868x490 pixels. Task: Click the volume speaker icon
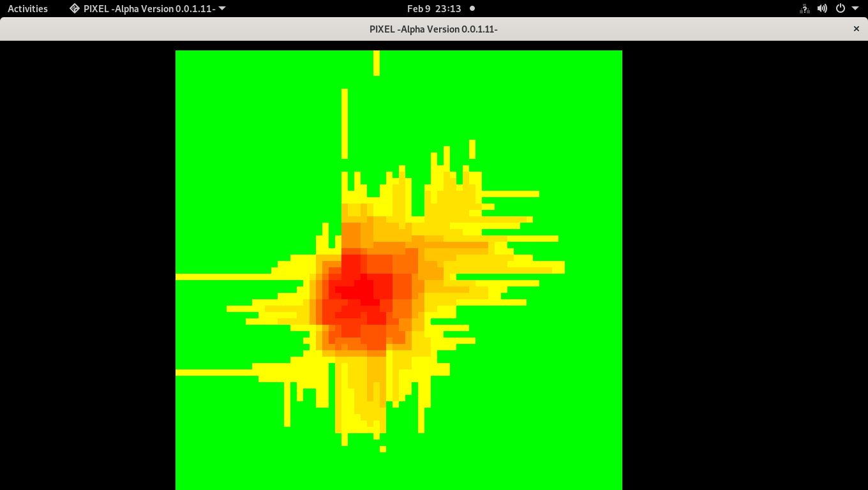(823, 8)
